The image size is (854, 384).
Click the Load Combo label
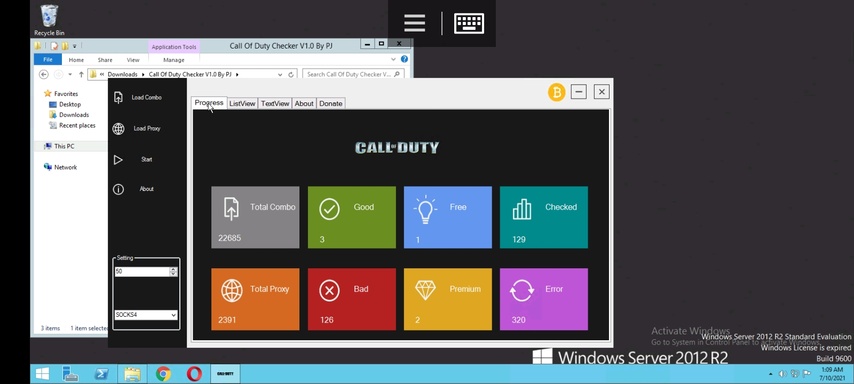point(147,97)
